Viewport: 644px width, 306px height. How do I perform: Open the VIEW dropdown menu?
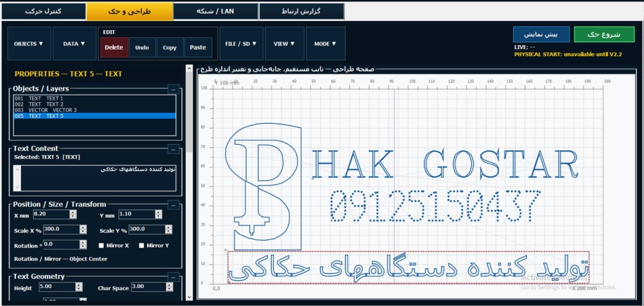coord(284,44)
